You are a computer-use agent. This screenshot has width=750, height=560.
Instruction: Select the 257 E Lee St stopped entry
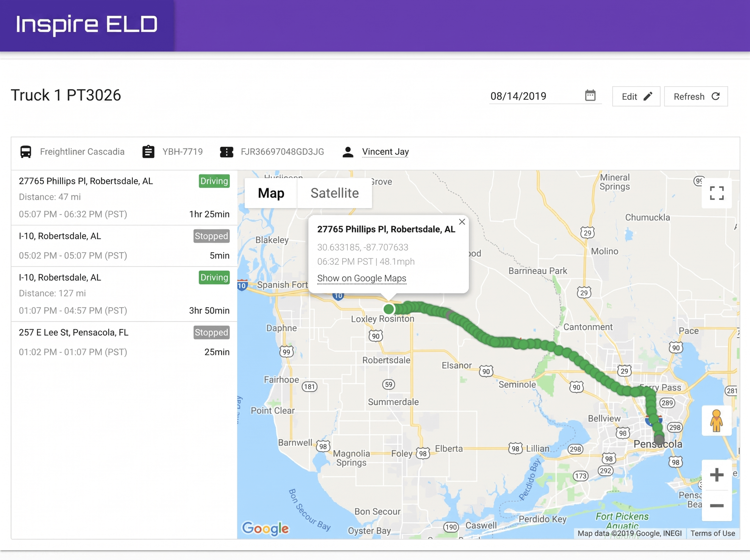pos(124,342)
